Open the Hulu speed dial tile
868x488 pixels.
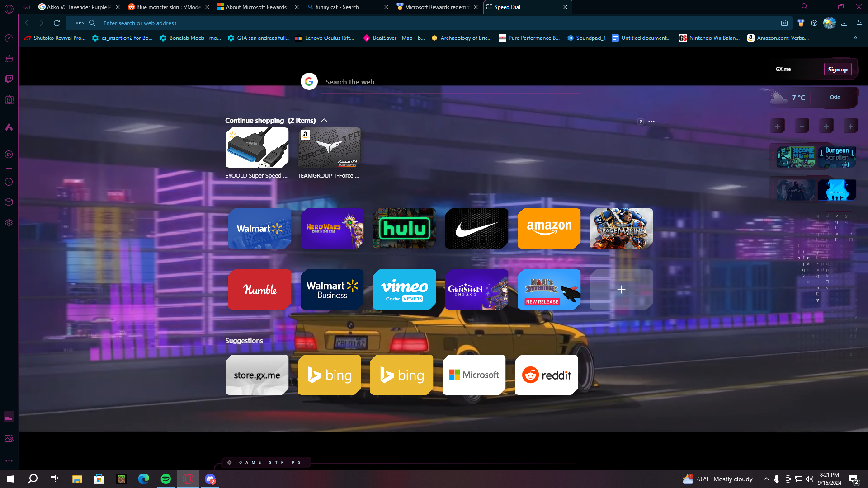pyautogui.click(x=404, y=229)
